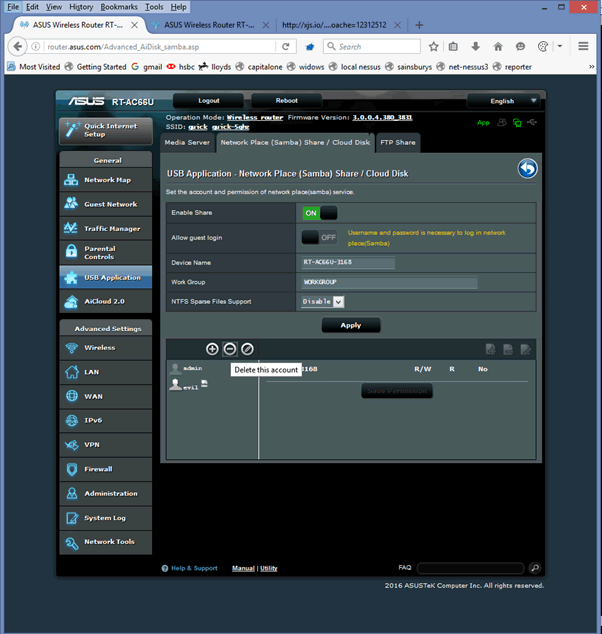Open Traffic Manager in sidebar
The image size is (602, 634).
[106, 228]
